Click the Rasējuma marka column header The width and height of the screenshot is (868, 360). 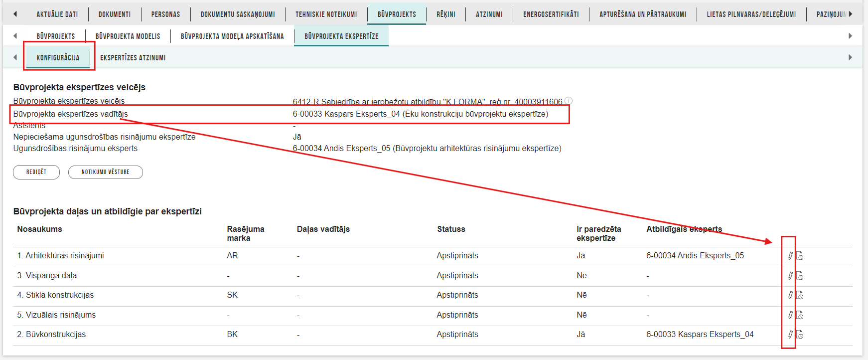point(246,234)
